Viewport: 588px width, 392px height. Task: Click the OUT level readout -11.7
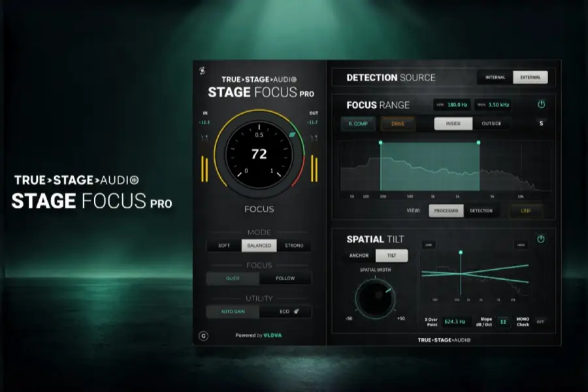312,122
